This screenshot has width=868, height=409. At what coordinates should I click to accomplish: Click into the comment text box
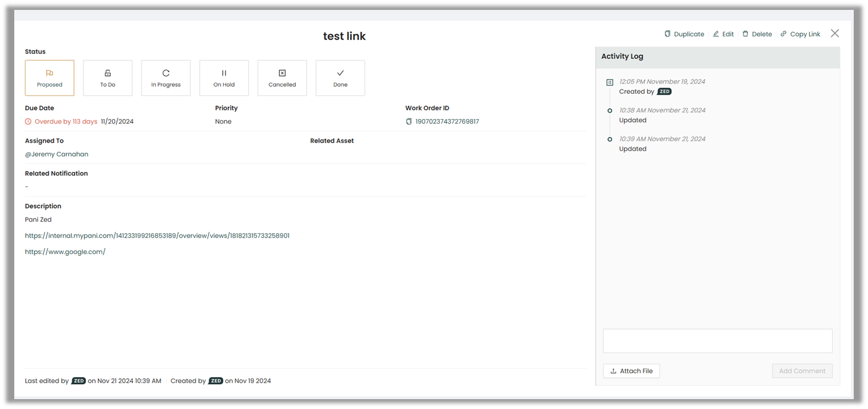[718, 341]
